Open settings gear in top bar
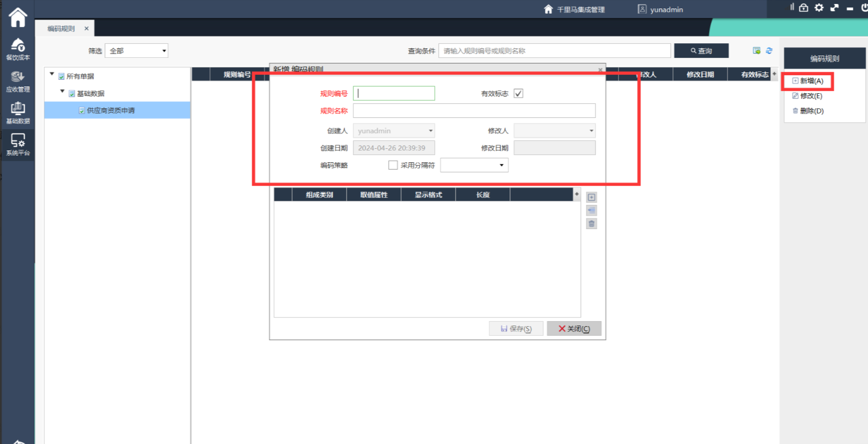The image size is (868, 444). 819,8
